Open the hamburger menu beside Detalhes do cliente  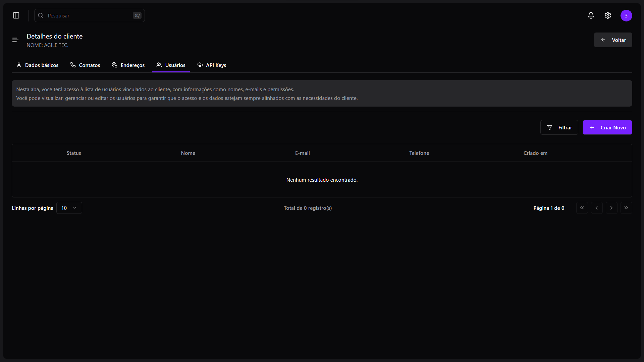coord(15,40)
